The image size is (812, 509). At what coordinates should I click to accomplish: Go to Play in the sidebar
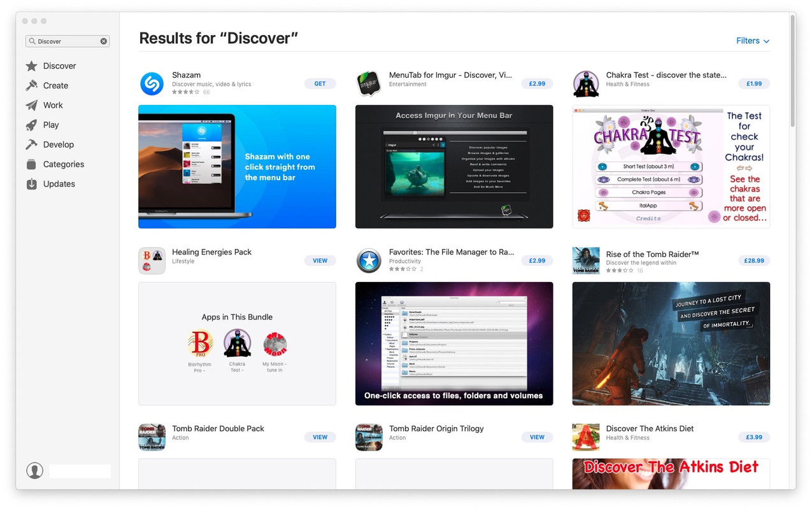pos(51,125)
